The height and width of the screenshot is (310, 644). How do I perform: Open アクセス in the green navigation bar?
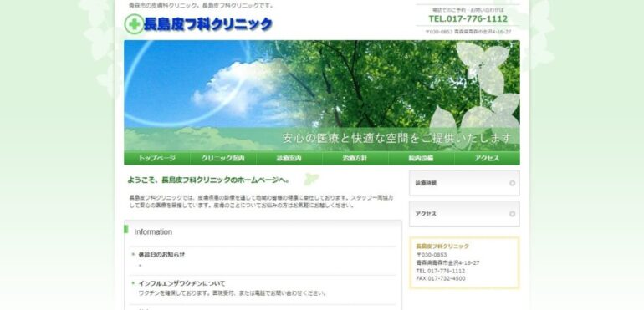click(x=487, y=158)
